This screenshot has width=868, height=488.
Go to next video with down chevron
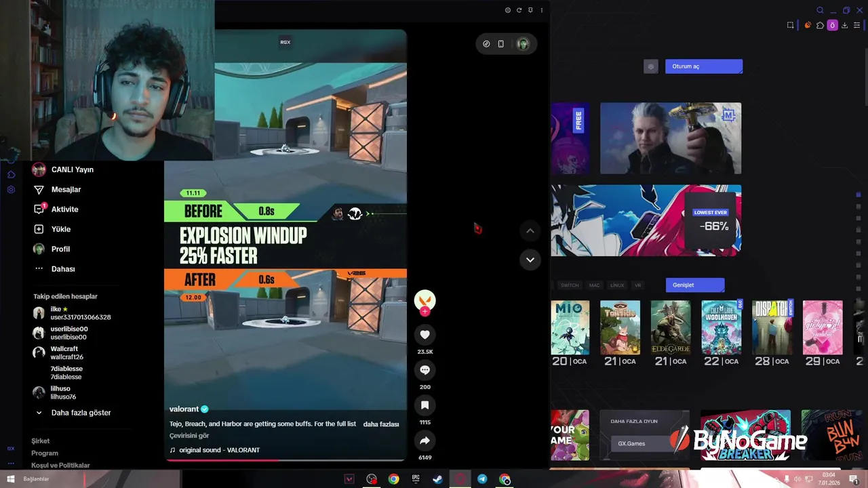click(530, 260)
